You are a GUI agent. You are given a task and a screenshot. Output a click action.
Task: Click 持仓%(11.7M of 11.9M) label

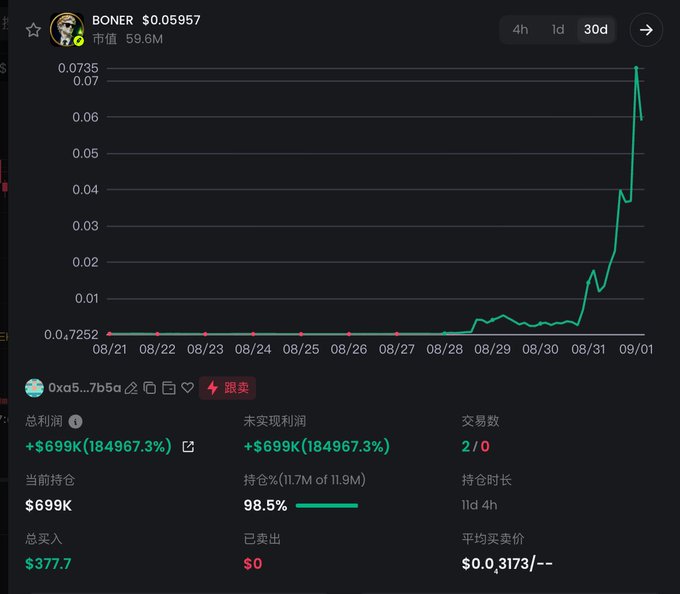(x=304, y=480)
